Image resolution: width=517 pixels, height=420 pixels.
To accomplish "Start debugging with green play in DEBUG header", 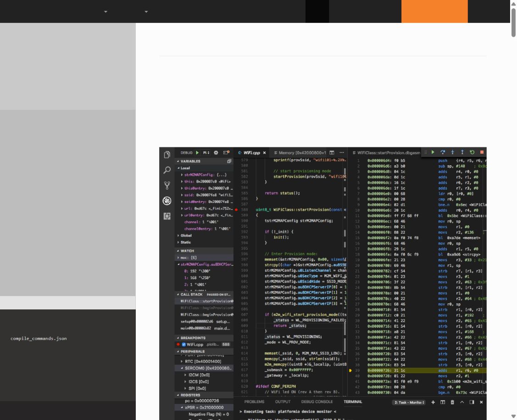I will [197, 153].
